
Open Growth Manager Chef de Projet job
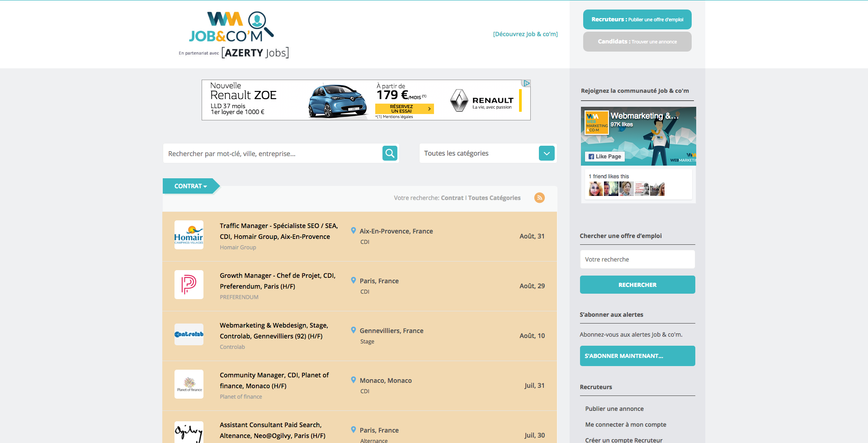[x=278, y=281]
